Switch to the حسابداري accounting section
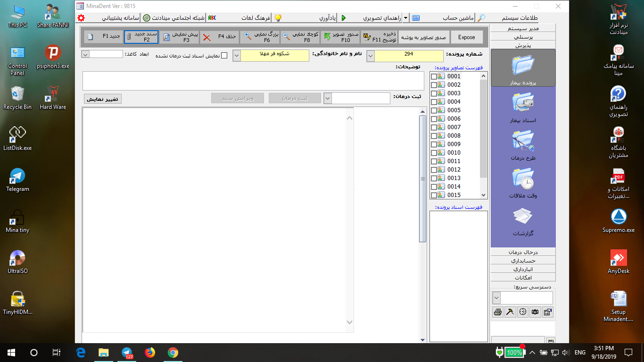 [523, 260]
